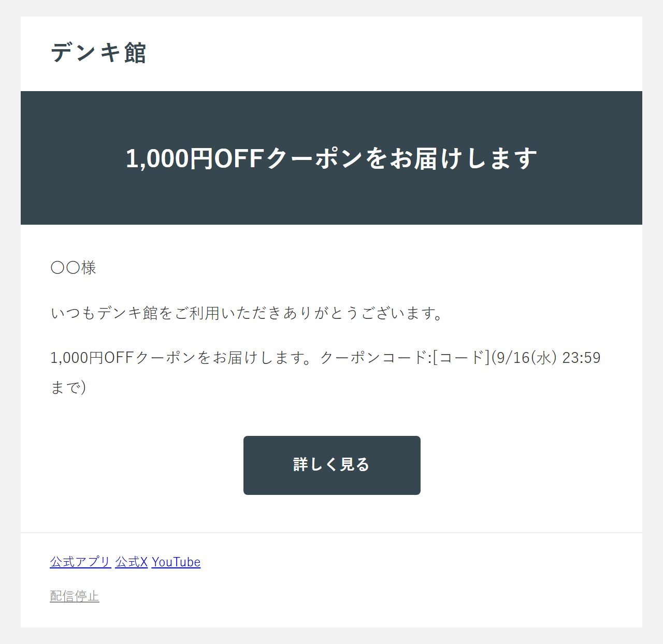Click the クーポンコード: label text
The image size is (663, 644).
coord(376,358)
